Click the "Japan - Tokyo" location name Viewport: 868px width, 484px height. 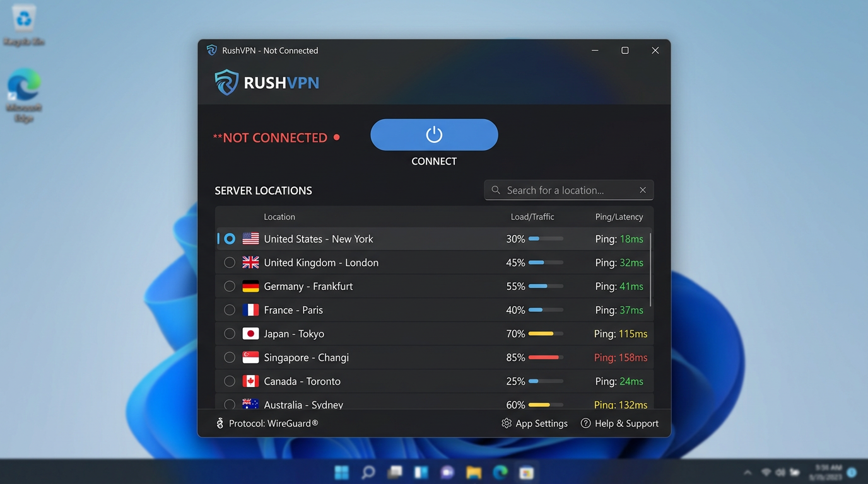(294, 334)
